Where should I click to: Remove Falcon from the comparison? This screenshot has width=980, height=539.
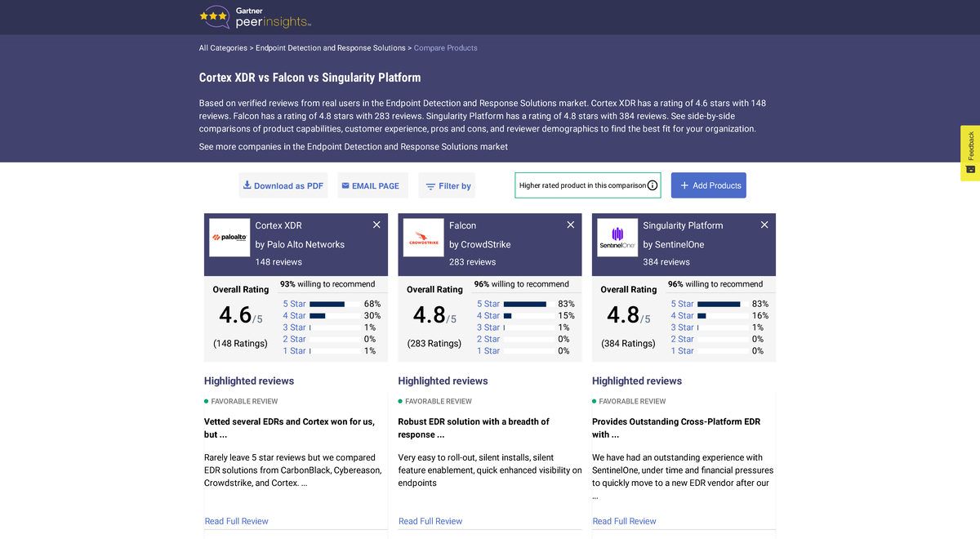tap(570, 224)
